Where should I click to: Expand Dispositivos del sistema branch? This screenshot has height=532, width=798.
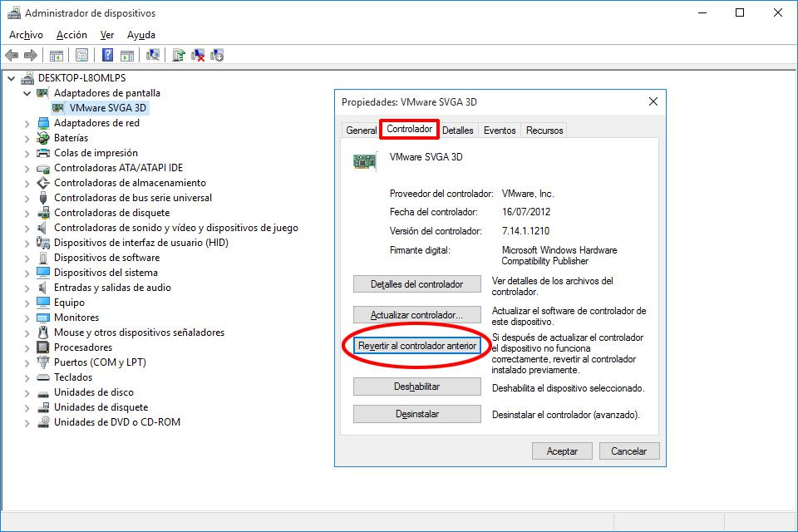(27, 273)
